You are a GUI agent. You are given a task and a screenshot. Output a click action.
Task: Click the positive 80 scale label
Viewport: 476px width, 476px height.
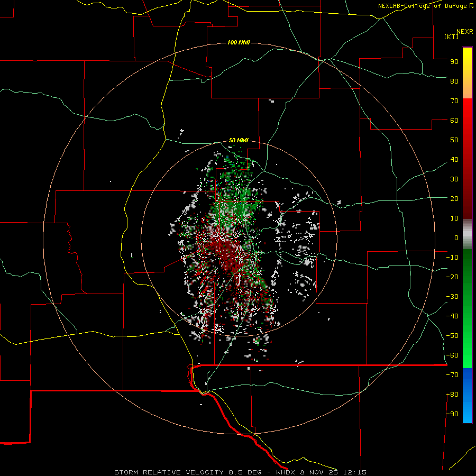[x=454, y=81]
